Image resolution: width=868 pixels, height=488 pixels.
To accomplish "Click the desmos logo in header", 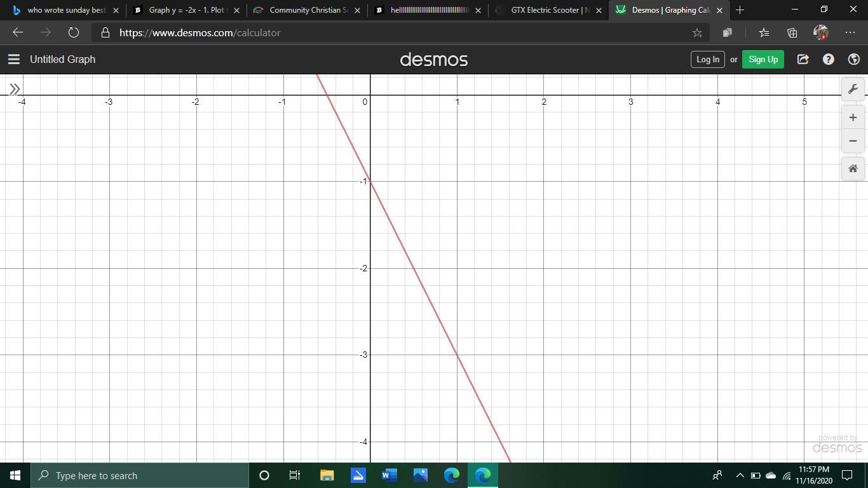I will 434,60.
